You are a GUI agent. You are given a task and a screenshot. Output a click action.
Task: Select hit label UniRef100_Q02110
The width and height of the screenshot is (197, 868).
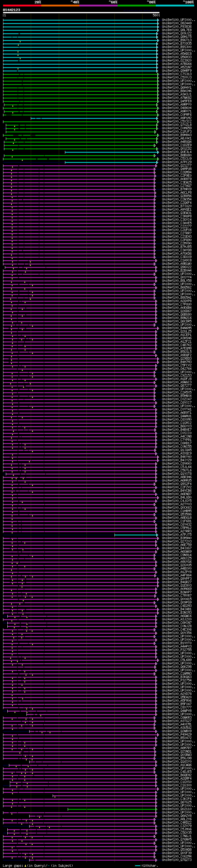[177, 809]
